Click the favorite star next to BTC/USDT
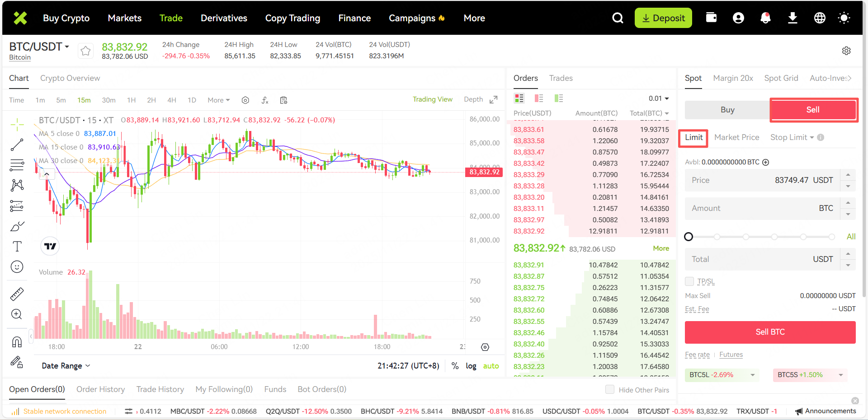The image size is (868, 420). point(85,51)
